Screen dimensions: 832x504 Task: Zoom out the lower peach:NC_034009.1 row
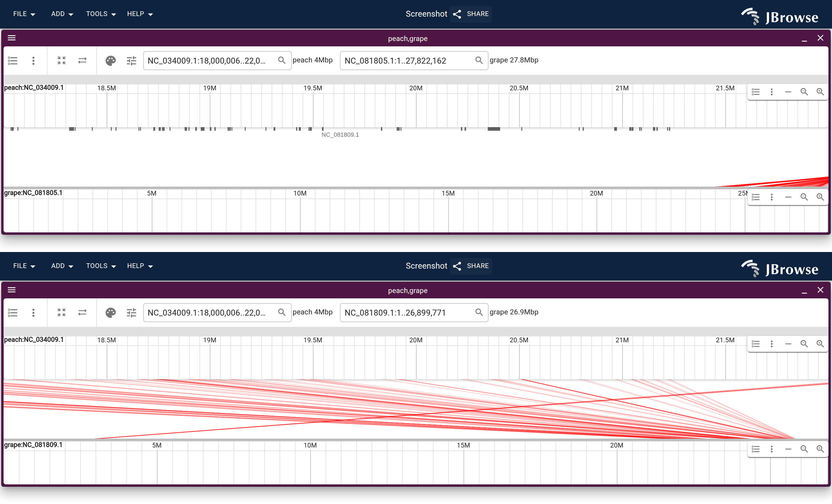tap(804, 344)
